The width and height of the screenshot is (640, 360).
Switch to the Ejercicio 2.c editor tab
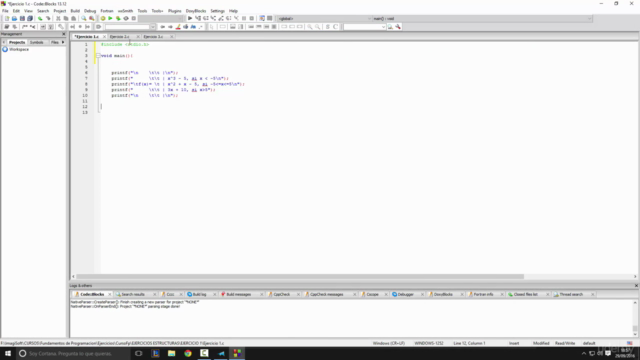(120, 37)
